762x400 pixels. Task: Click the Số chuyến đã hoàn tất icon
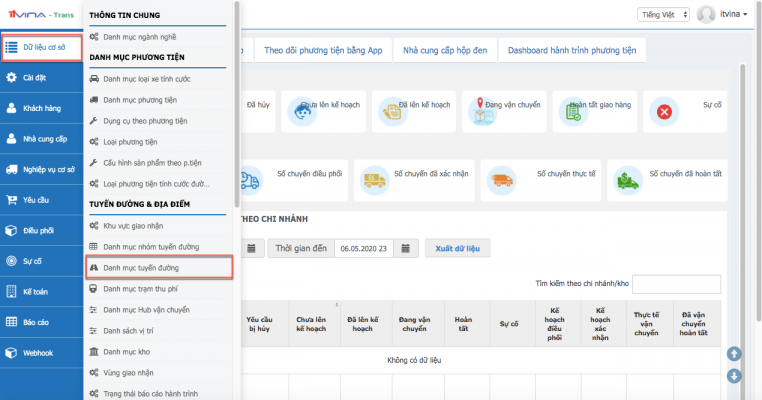(629, 180)
